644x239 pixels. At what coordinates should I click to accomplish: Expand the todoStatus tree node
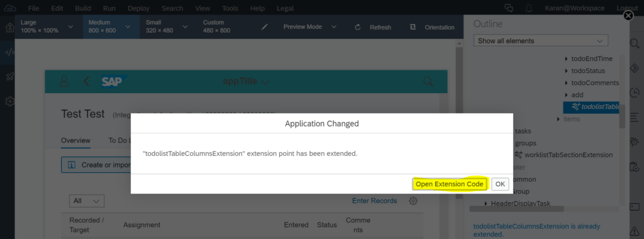[x=567, y=71]
